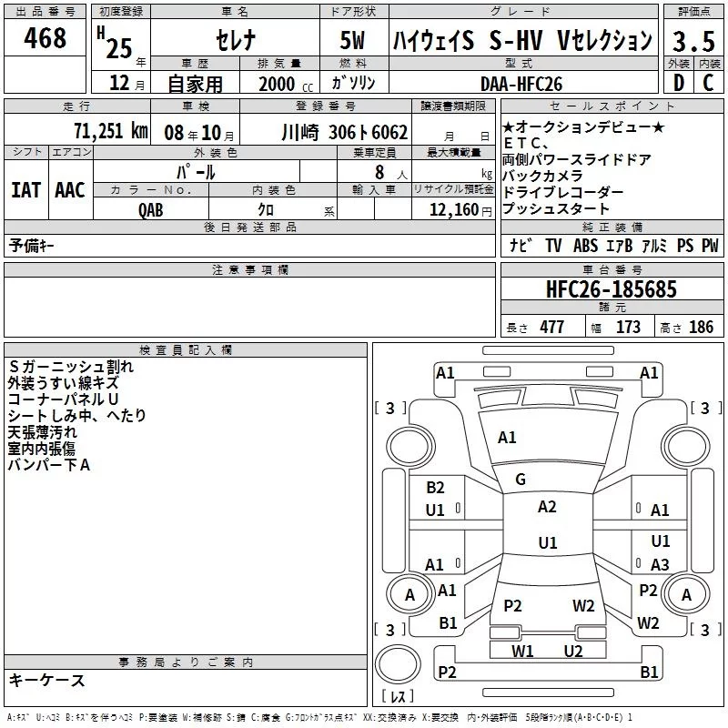Click fuel type ガソリン
The width and height of the screenshot is (728, 728).
click(x=353, y=83)
